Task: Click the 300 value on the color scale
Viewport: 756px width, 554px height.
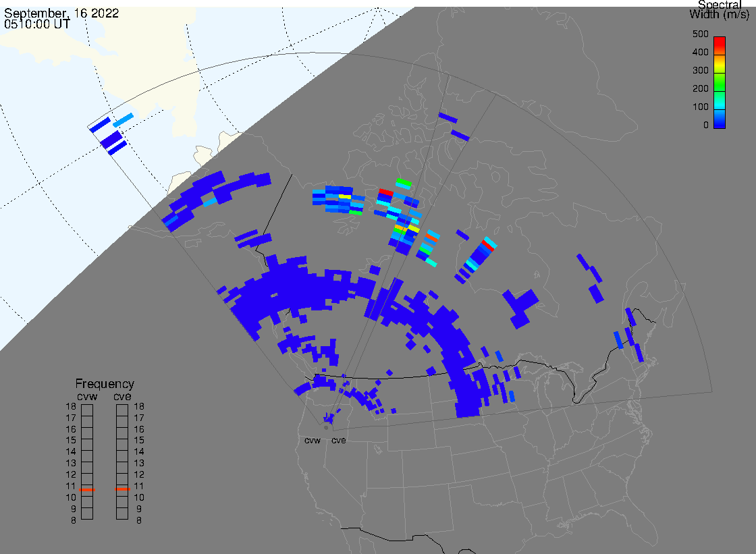Action: (700, 70)
